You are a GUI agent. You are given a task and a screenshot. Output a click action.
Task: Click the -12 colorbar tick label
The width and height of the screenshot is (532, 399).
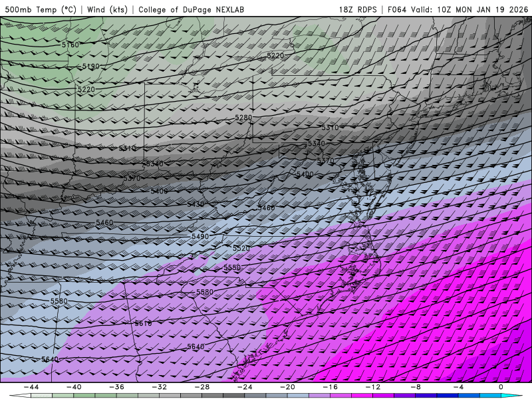(373, 387)
